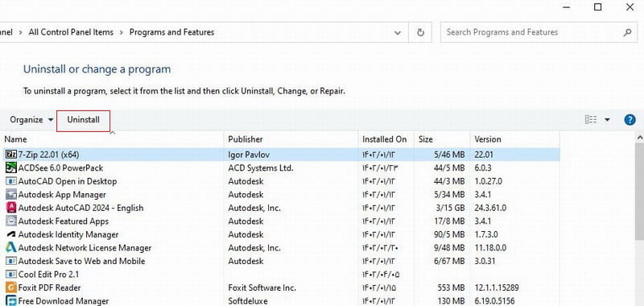Image resolution: width=644 pixels, height=306 pixels.
Task: Click the search magnifier icon
Action: pos(627,32)
